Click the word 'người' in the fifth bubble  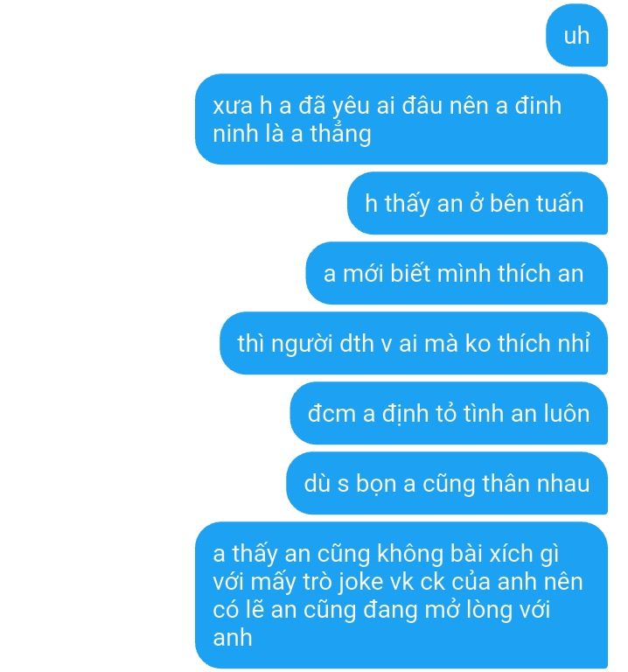(x=302, y=344)
